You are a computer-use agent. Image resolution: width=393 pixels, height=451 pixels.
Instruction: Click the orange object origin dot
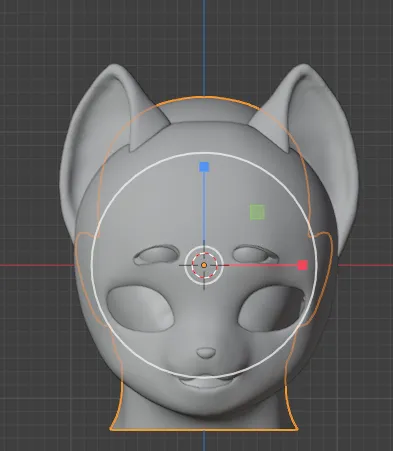tap(204, 265)
